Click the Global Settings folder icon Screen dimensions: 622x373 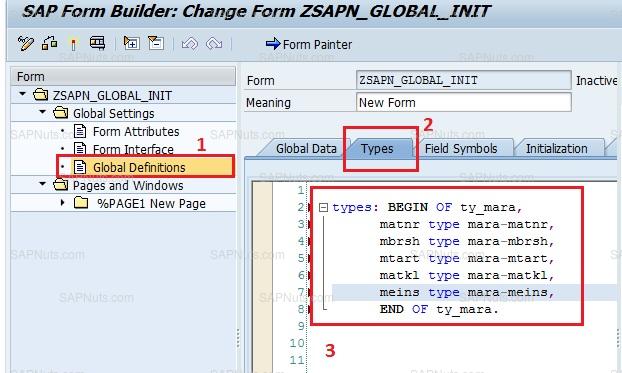point(61,113)
